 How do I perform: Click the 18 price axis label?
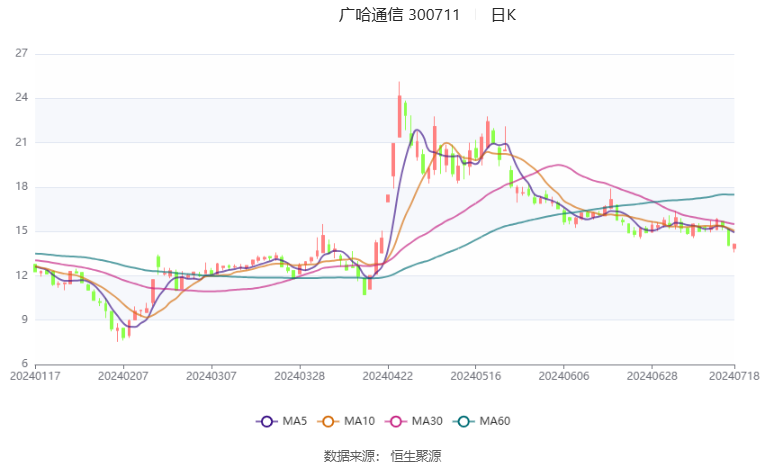(21, 186)
